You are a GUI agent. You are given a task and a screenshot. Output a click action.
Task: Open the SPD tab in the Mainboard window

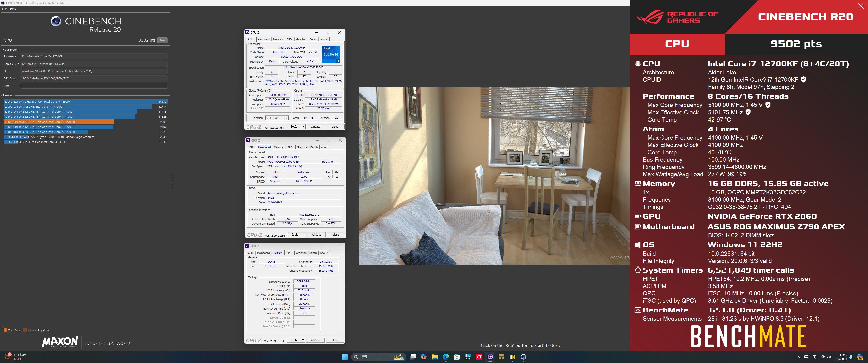pyautogui.click(x=290, y=147)
